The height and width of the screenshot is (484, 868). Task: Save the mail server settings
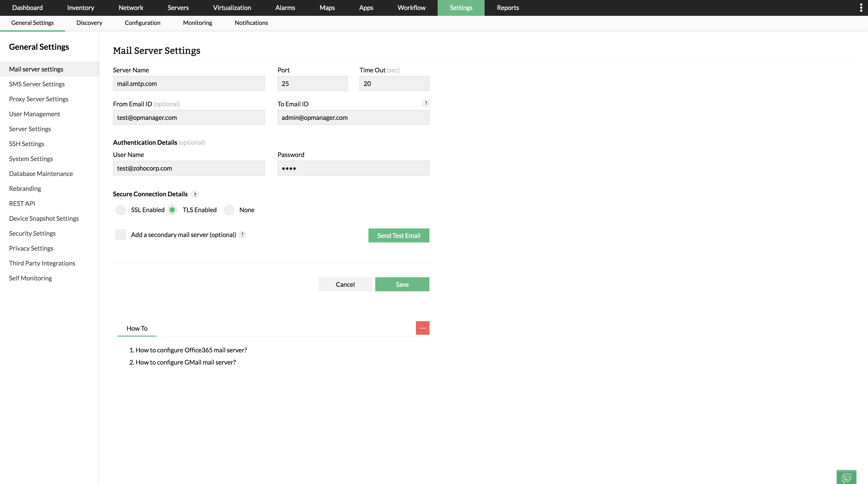tap(402, 285)
